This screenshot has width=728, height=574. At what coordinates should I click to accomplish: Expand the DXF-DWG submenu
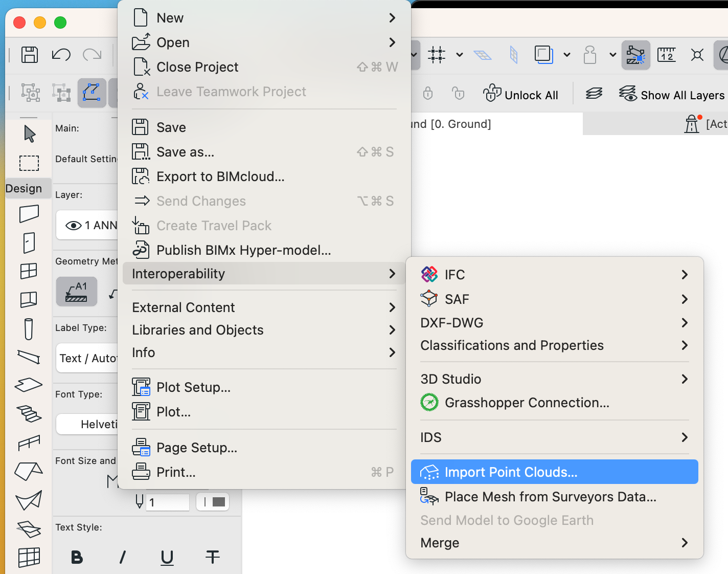pyautogui.click(x=554, y=323)
